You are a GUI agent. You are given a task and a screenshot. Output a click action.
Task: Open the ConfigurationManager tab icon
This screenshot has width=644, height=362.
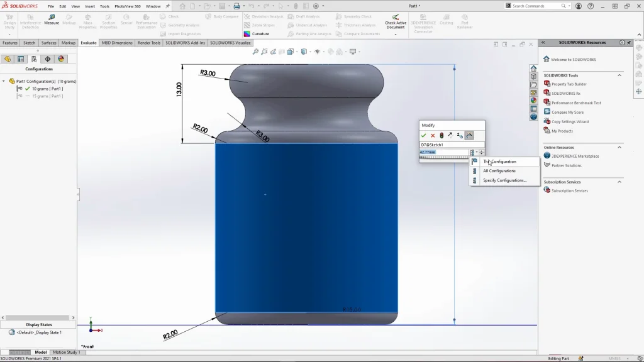(34, 59)
